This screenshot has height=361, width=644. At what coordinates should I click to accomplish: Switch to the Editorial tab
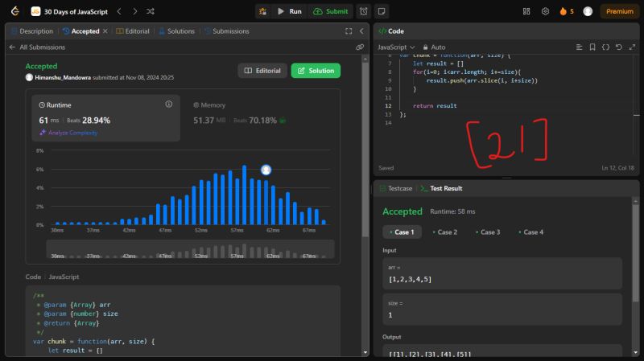(x=133, y=31)
